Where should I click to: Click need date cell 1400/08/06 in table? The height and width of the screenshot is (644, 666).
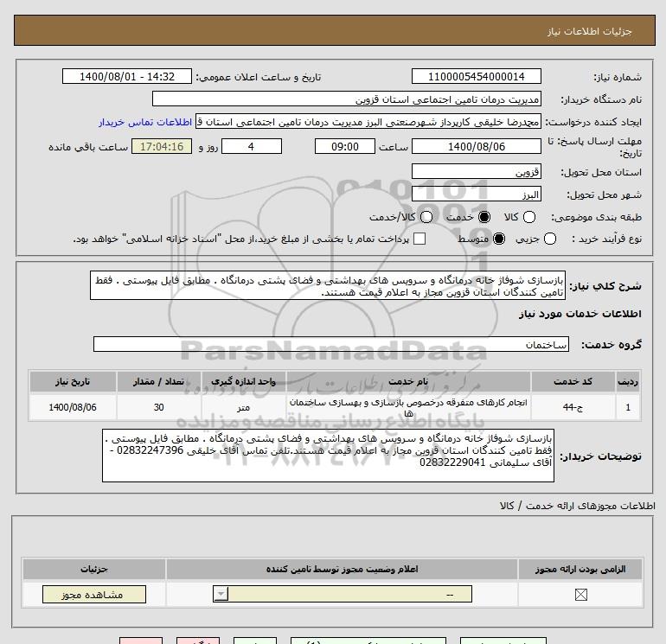[x=73, y=407]
